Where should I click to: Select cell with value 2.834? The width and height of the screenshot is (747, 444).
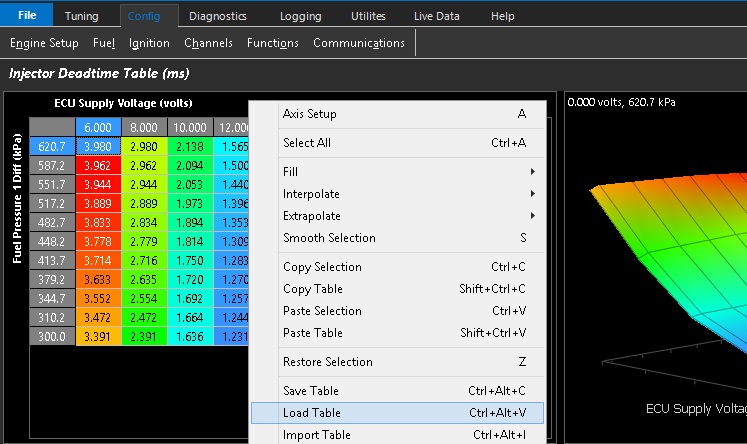143,222
